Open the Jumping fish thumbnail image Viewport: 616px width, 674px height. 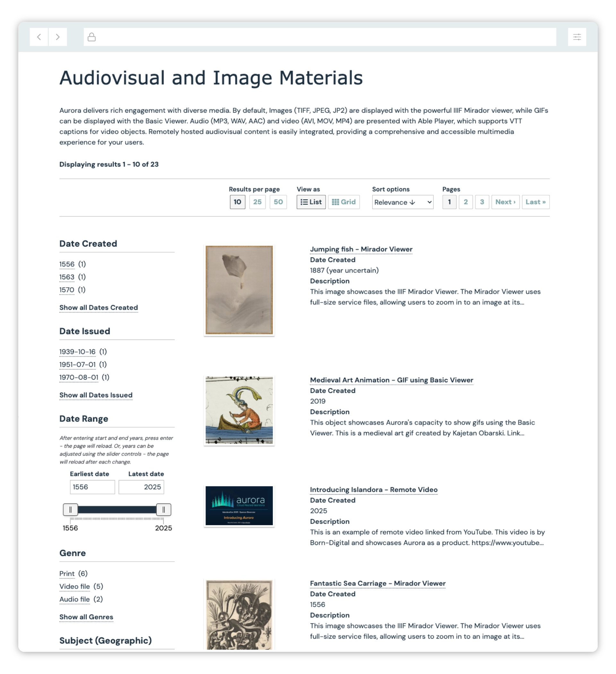click(x=239, y=290)
